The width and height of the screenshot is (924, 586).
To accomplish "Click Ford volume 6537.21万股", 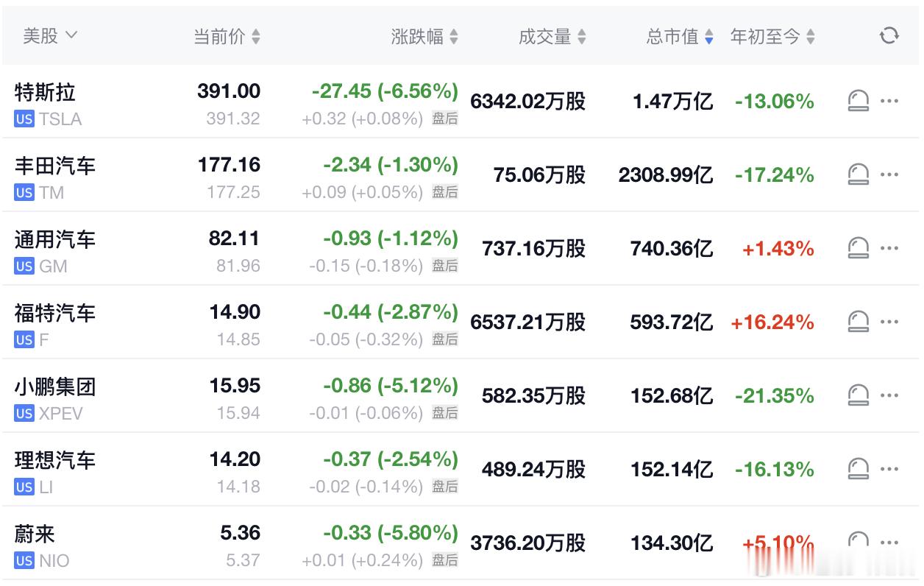I will [x=528, y=322].
